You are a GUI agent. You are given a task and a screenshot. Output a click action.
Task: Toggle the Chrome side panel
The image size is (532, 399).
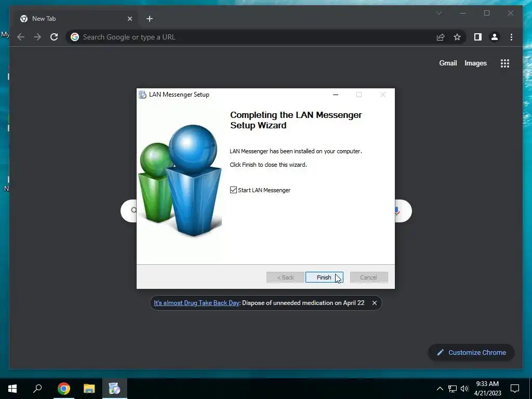coord(478,37)
